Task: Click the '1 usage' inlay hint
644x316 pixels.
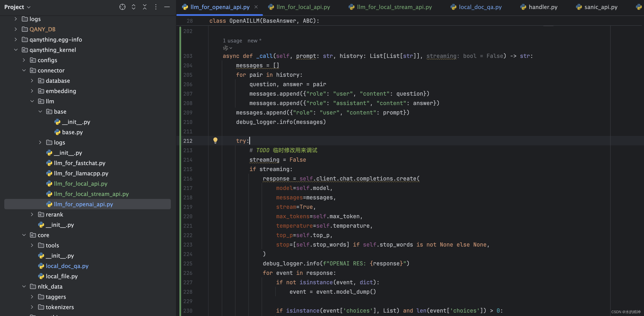Action: point(233,41)
